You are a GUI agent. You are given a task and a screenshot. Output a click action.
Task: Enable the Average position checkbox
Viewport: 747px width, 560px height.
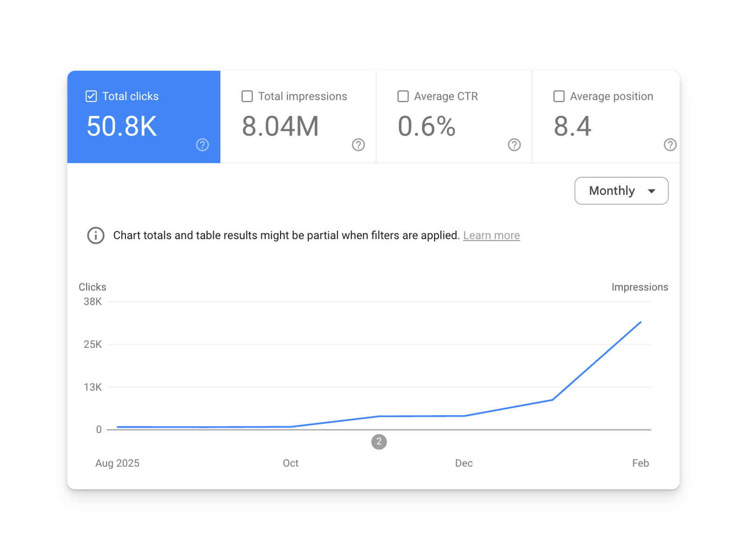[x=559, y=96]
